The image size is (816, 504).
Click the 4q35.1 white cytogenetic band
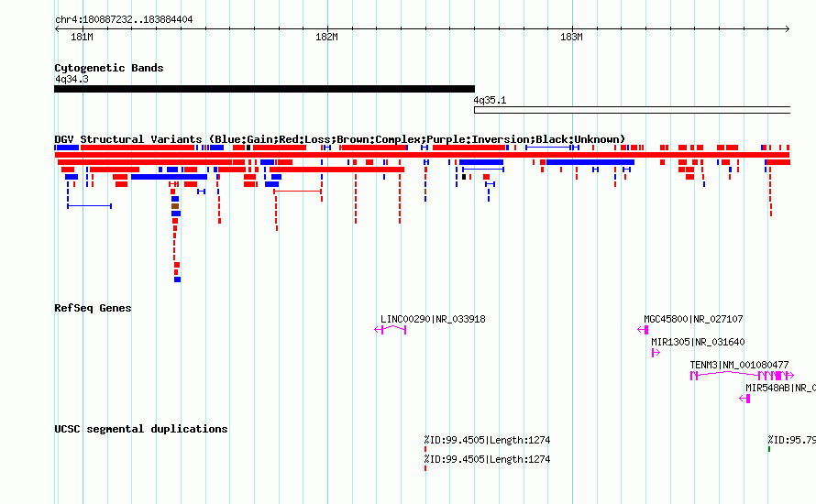632,110
